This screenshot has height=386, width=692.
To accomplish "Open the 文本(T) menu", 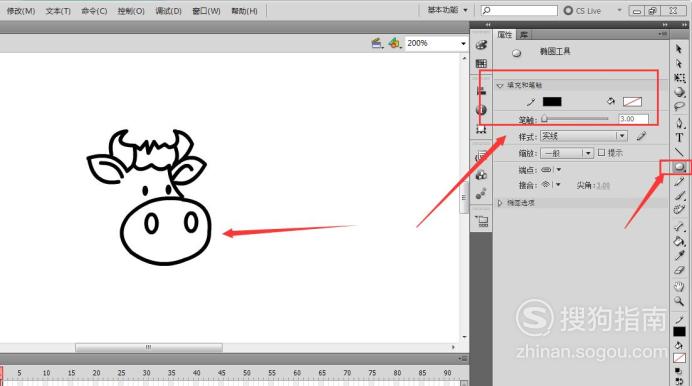I will pos(58,11).
